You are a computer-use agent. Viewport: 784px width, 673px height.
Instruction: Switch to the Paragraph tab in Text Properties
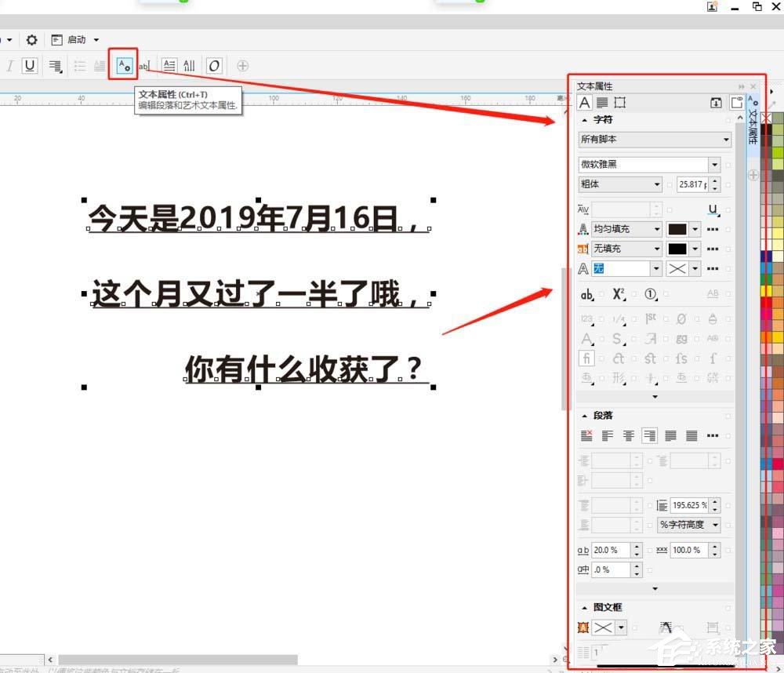pyautogui.click(x=602, y=103)
